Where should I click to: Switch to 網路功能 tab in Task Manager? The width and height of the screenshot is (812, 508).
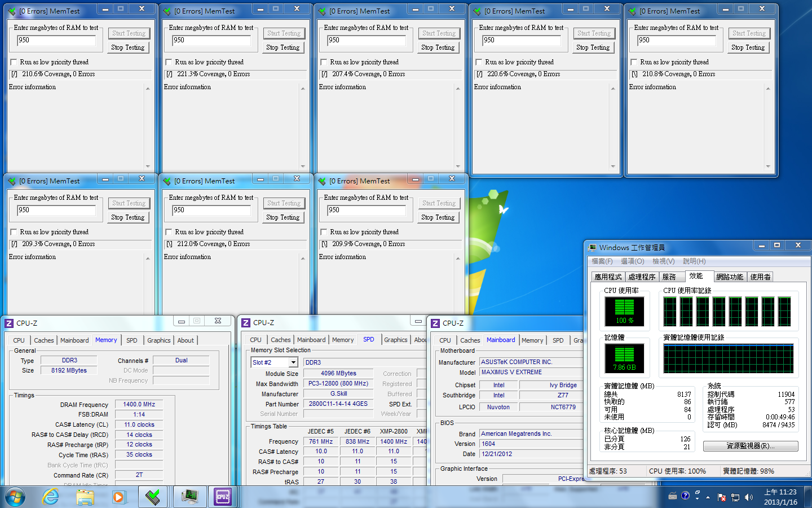click(730, 277)
